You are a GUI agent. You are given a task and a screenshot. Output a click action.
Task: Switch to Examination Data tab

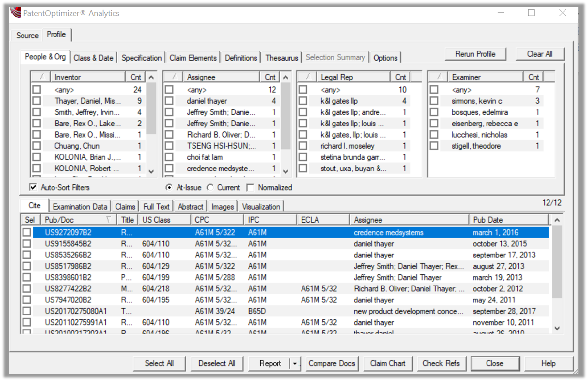pos(80,207)
